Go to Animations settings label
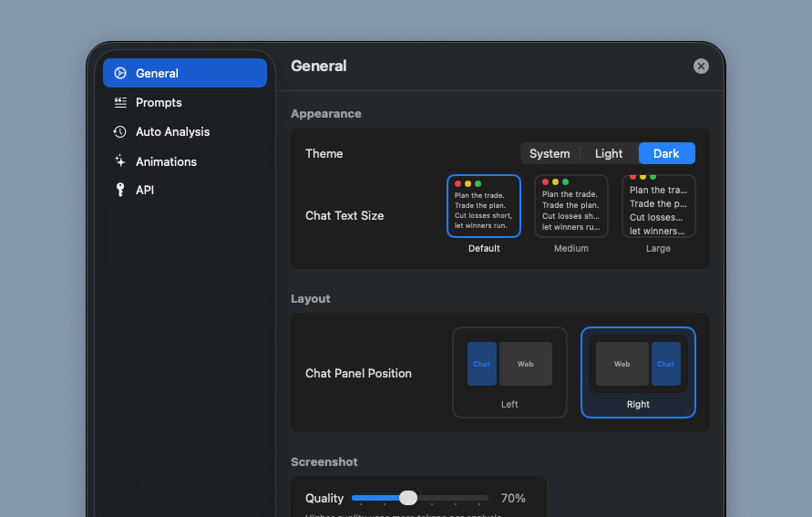The image size is (812, 517). point(166,161)
